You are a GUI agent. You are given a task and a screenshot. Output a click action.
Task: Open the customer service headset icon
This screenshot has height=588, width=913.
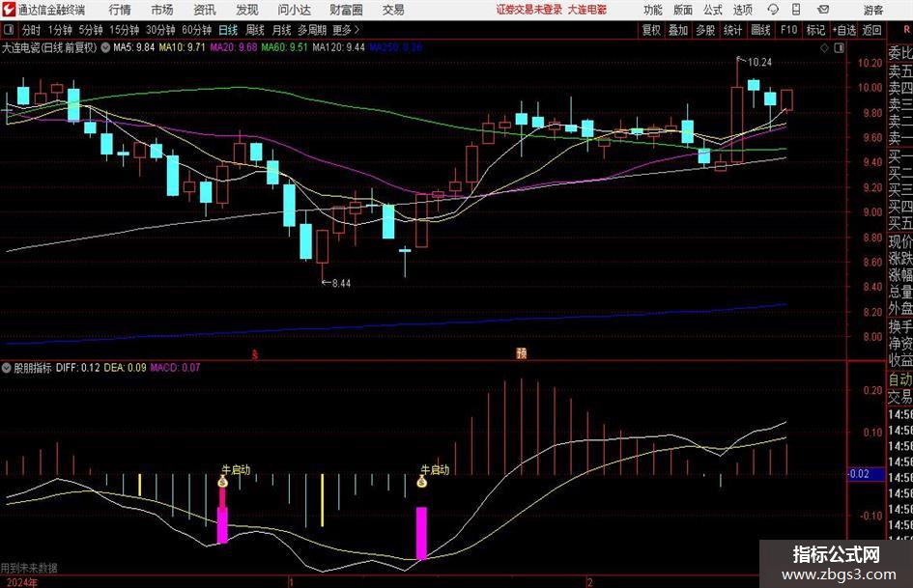point(773,10)
